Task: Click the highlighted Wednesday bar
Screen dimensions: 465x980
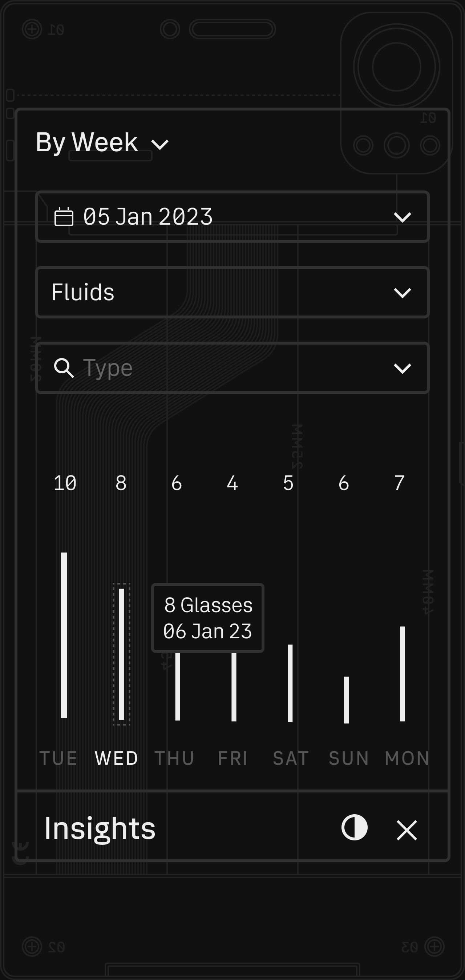Action: click(122, 654)
